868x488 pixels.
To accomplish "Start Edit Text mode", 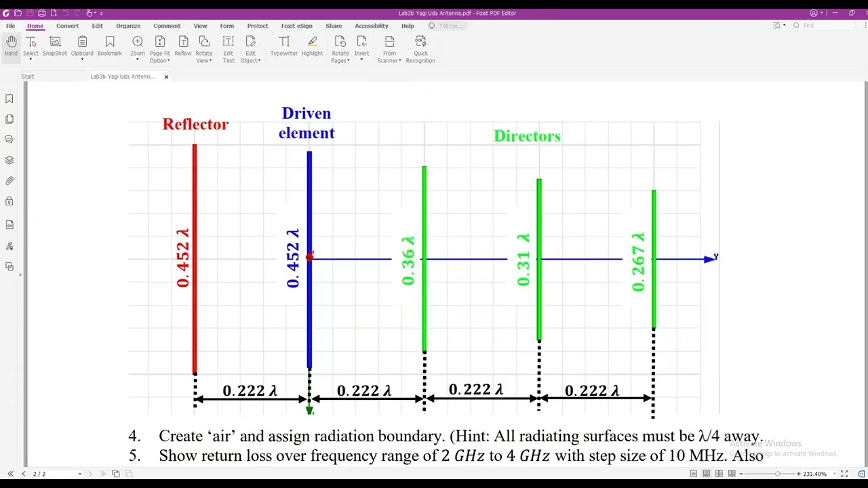I will [x=229, y=49].
